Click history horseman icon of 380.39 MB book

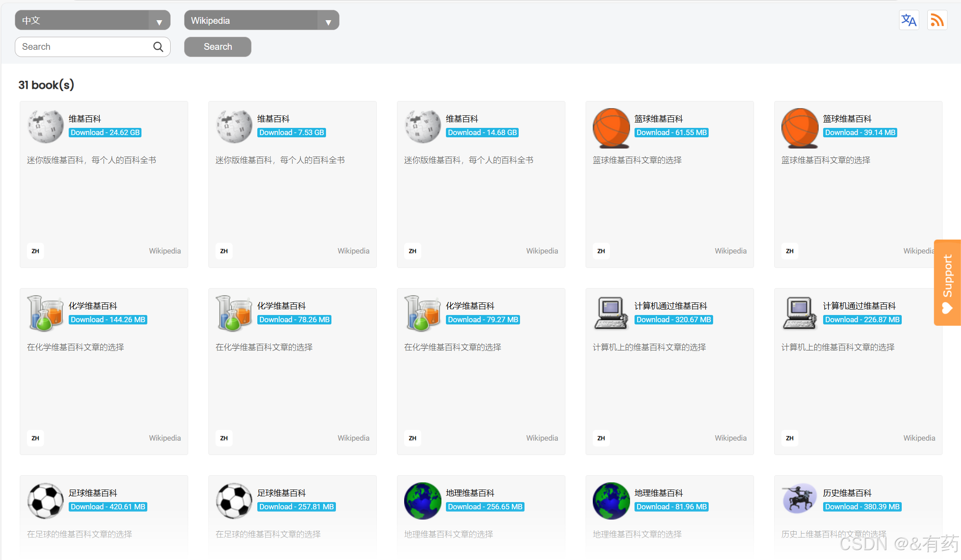tap(800, 499)
